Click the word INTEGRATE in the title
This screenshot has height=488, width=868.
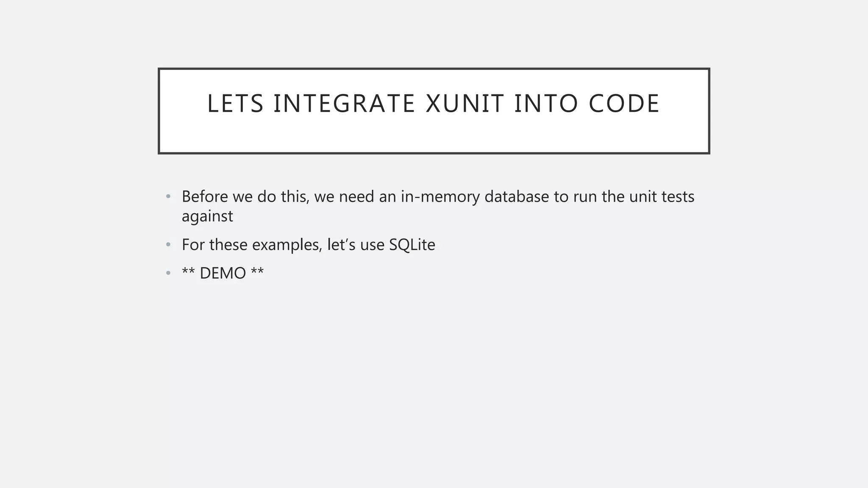pyautogui.click(x=344, y=104)
